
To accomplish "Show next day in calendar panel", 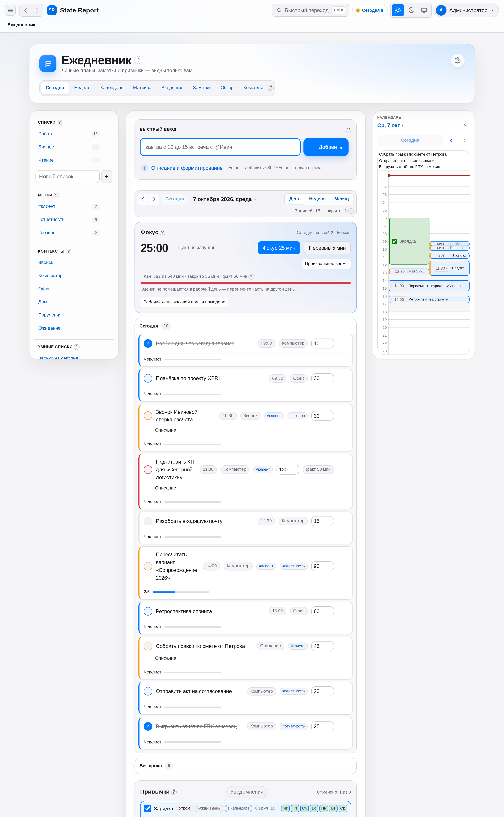I will (x=464, y=140).
